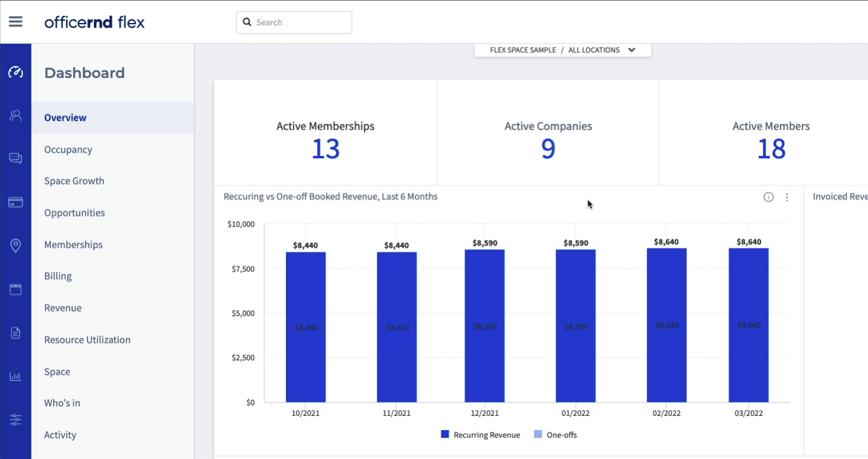Click the $5,000 axis label
The width and height of the screenshot is (868, 459).
point(243,313)
